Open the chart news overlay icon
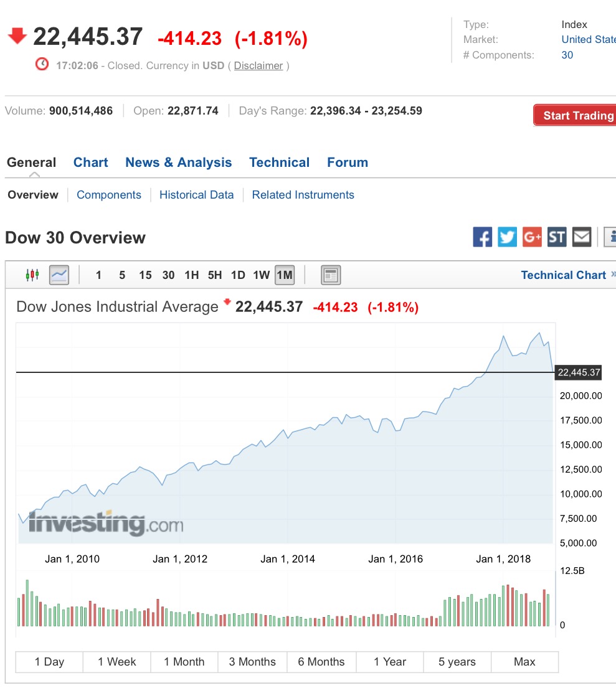 331,275
